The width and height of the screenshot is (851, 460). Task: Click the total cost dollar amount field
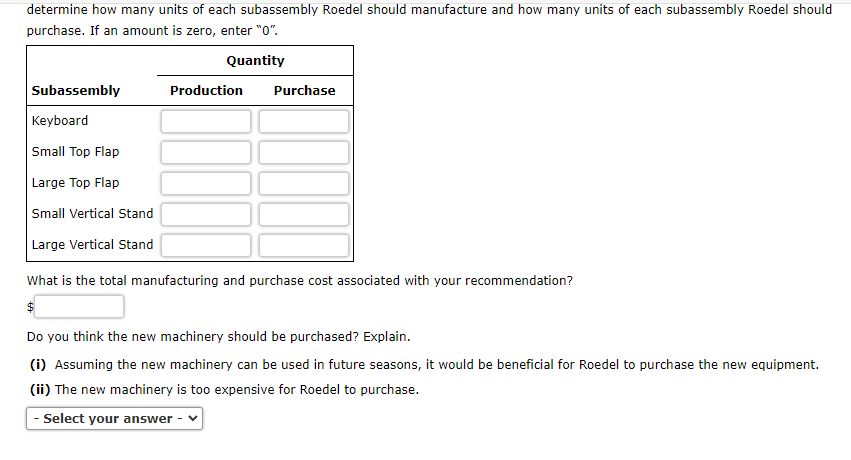pyautogui.click(x=81, y=306)
